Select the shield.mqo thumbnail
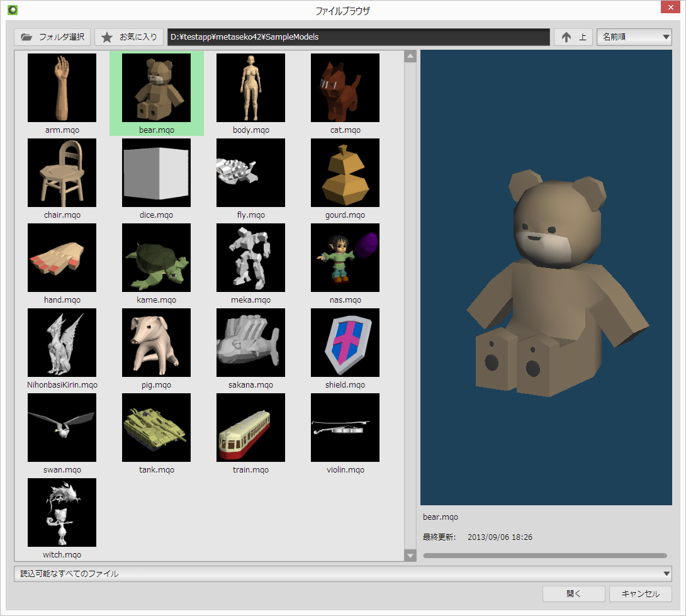Image resolution: width=686 pixels, height=616 pixels. [x=345, y=342]
